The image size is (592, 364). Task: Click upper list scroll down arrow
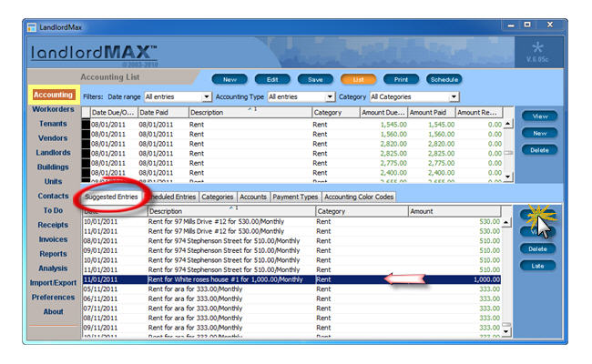click(x=508, y=177)
